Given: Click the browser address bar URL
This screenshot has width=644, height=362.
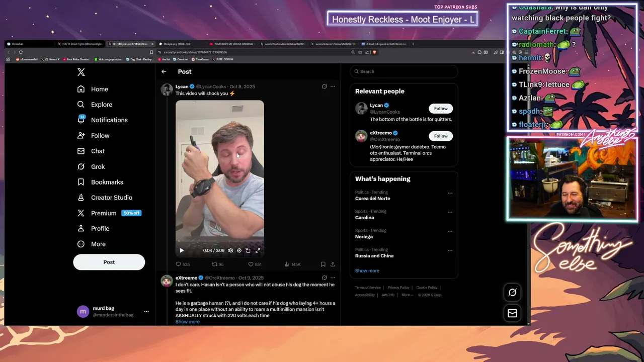Looking at the screenshot, I should [x=196, y=52].
